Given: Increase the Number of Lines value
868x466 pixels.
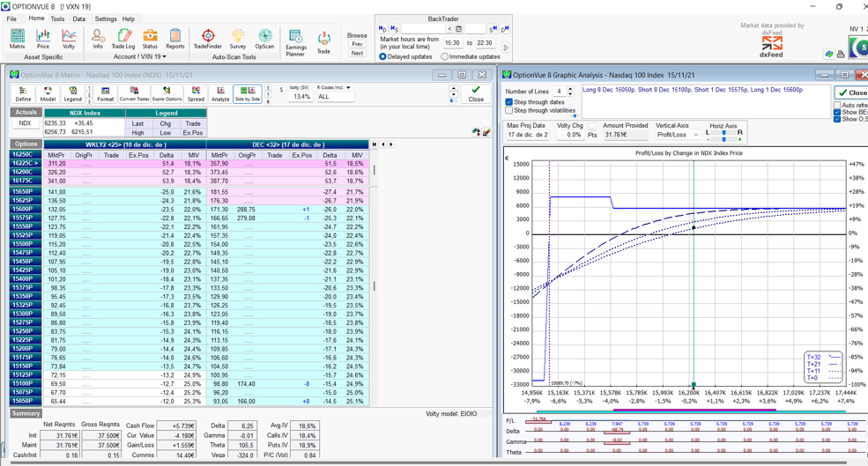Looking at the screenshot, I should click(571, 89).
